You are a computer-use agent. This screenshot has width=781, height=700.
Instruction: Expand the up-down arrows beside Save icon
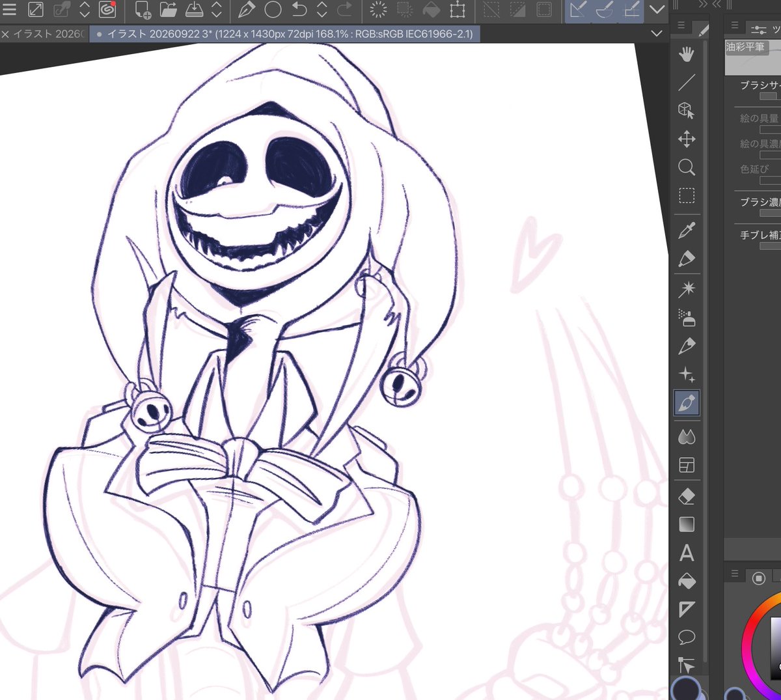(x=217, y=10)
